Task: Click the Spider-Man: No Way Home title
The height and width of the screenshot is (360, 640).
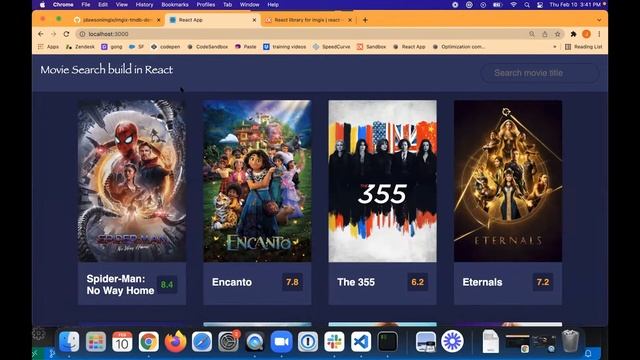Action: (x=120, y=284)
